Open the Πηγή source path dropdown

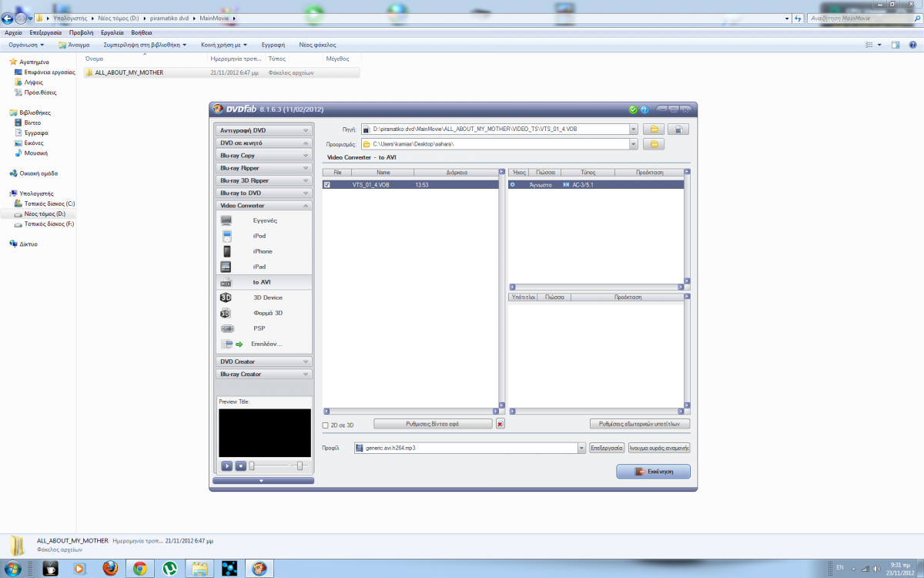coord(634,129)
